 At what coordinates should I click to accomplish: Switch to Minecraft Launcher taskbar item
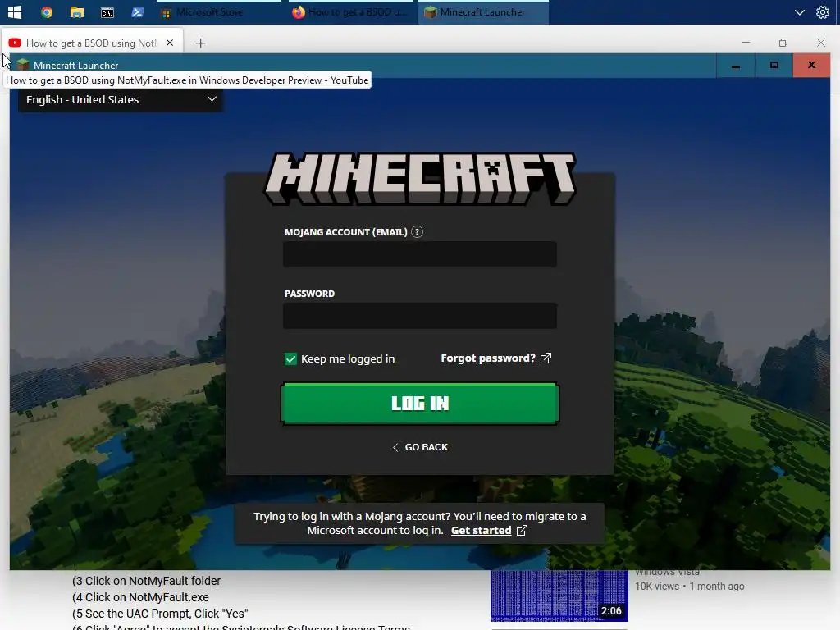[482, 11]
